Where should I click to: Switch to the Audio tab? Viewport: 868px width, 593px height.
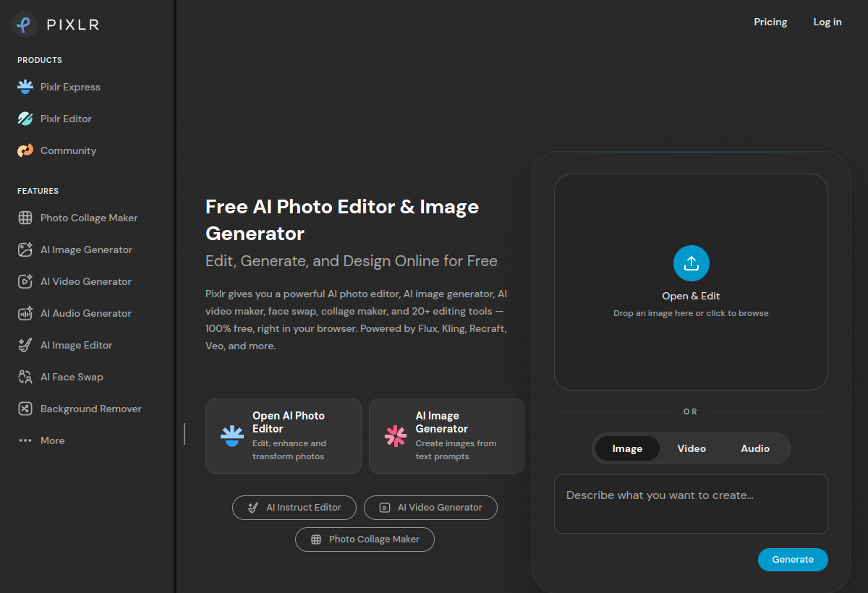(x=755, y=448)
